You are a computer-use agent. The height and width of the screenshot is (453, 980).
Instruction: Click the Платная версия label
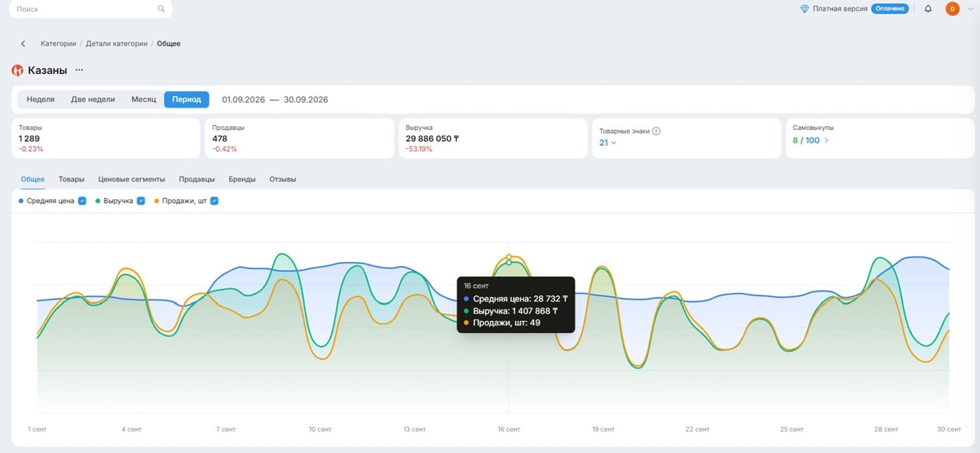click(840, 9)
